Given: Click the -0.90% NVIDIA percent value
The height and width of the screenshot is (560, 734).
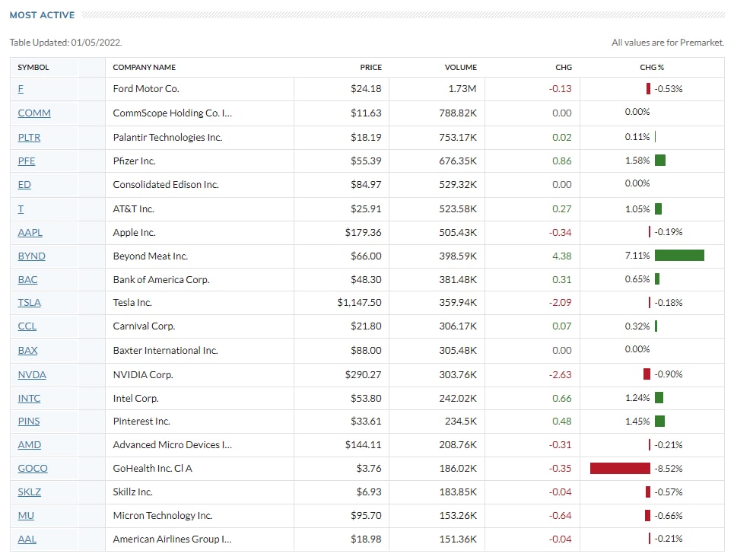Looking at the screenshot, I should [669, 374].
